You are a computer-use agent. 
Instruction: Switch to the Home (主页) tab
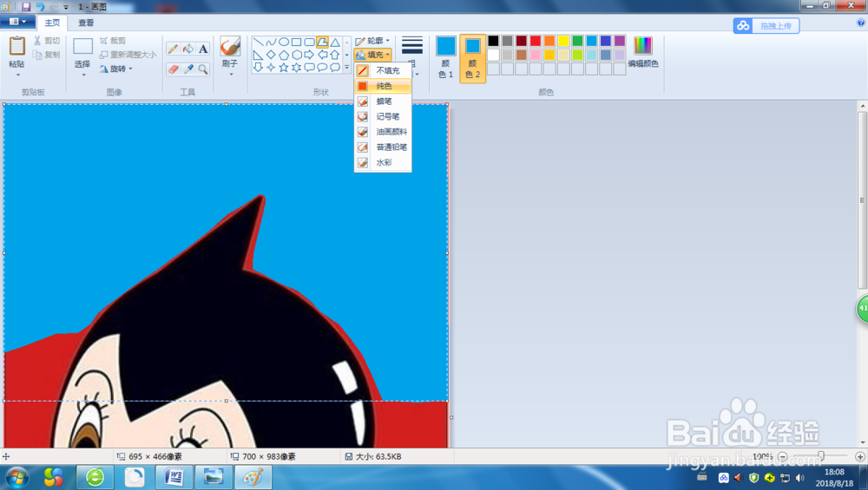tap(52, 23)
